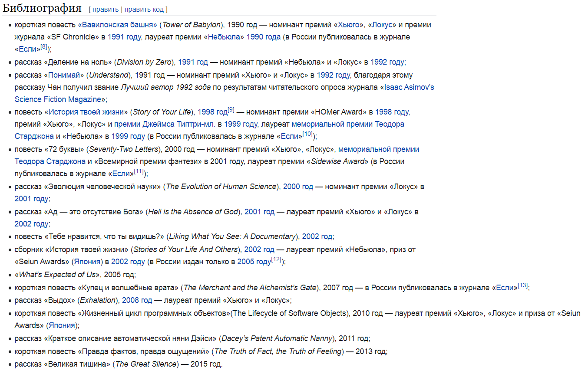Click «Япония» link in Lifecycle of Software Objects entry

point(62,325)
